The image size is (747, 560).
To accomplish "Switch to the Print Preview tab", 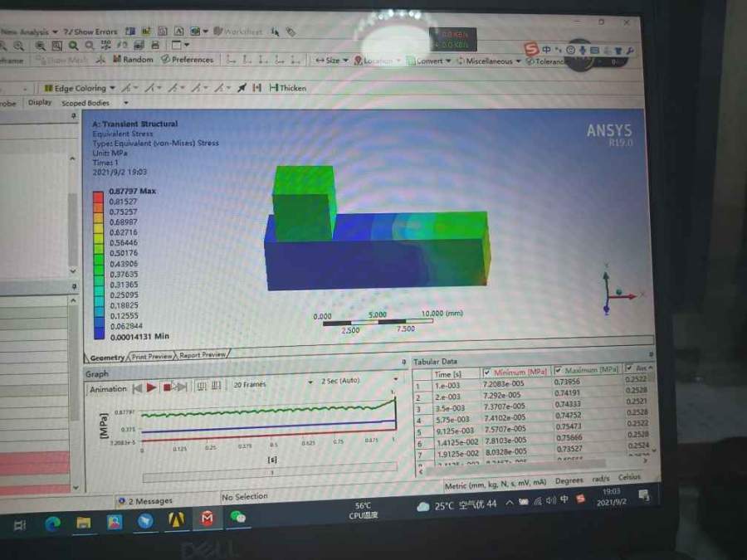I will [153, 356].
